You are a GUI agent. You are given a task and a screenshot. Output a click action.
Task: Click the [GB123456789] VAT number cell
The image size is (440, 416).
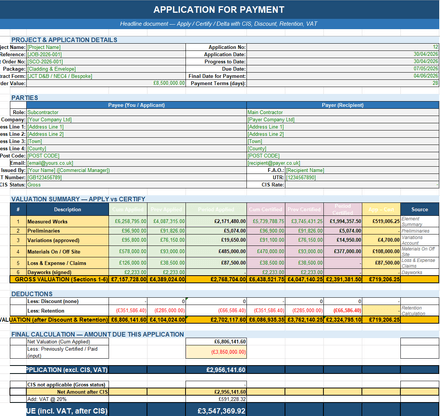coord(136,177)
